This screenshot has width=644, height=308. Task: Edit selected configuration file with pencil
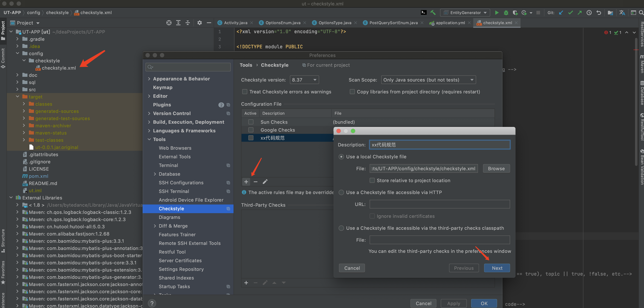(265, 182)
